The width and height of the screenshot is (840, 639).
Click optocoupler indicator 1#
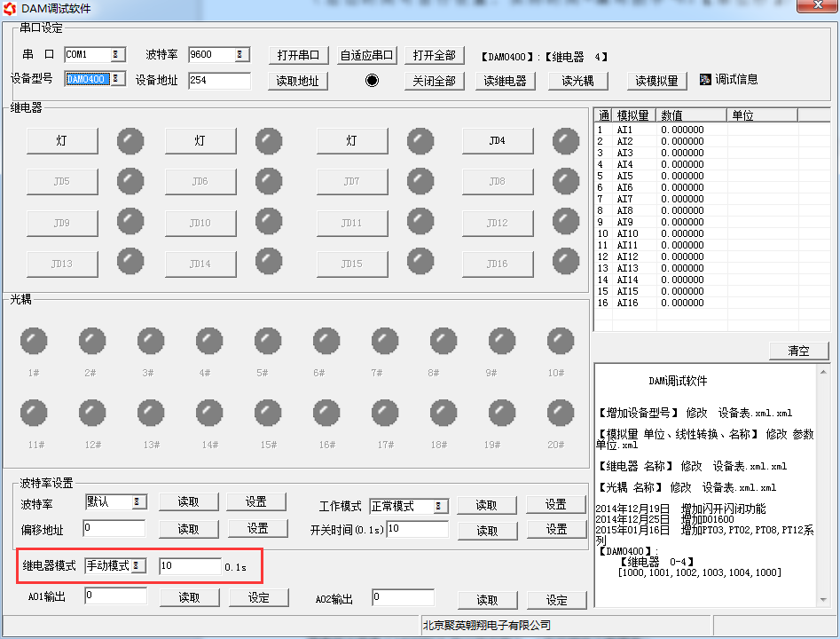pyautogui.click(x=34, y=341)
